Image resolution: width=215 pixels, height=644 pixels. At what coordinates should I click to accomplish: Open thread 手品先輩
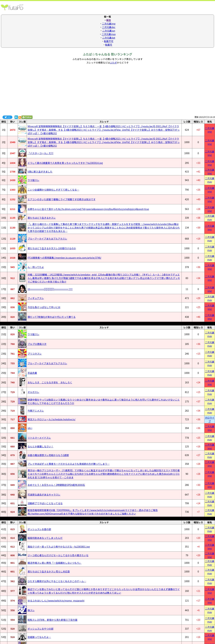coord(32,373)
